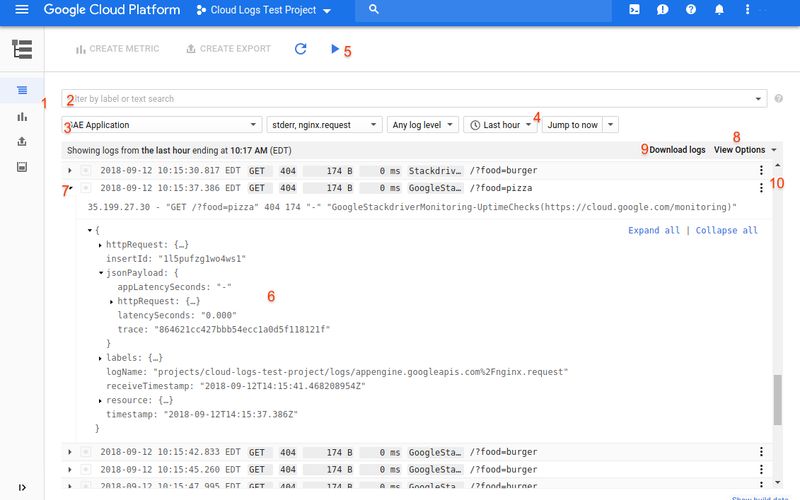Viewport: 800px width, 500px height.
Task: Click the refresh logs icon
Action: (300, 49)
